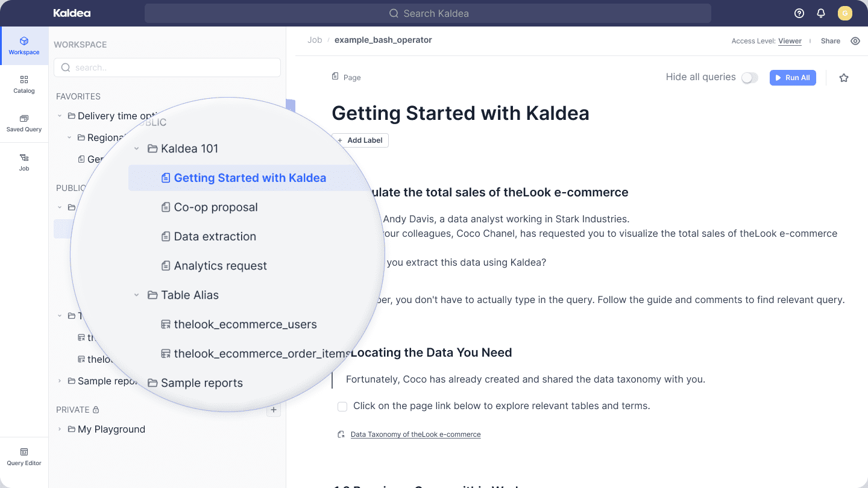
Task: Expand the My Playground folder
Action: pyautogui.click(x=59, y=430)
